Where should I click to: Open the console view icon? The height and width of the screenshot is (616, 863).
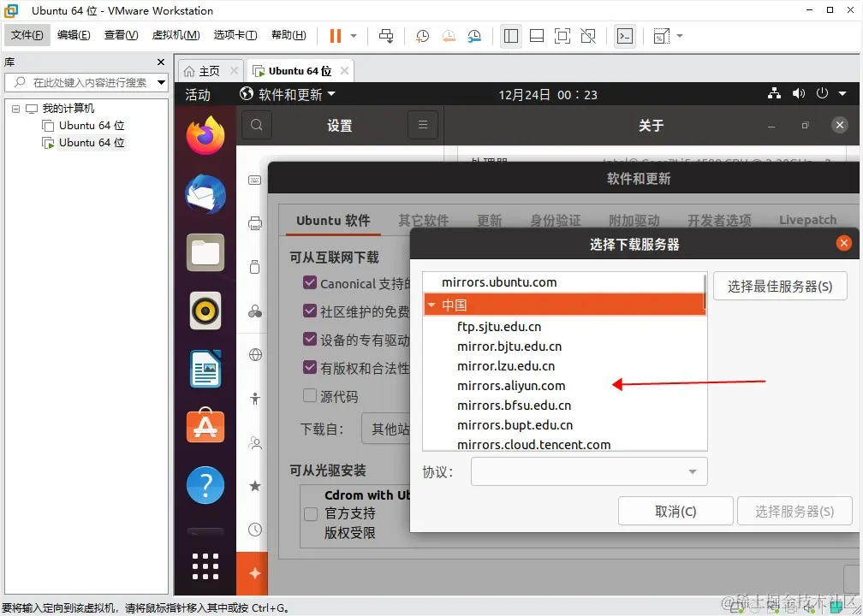tap(625, 36)
